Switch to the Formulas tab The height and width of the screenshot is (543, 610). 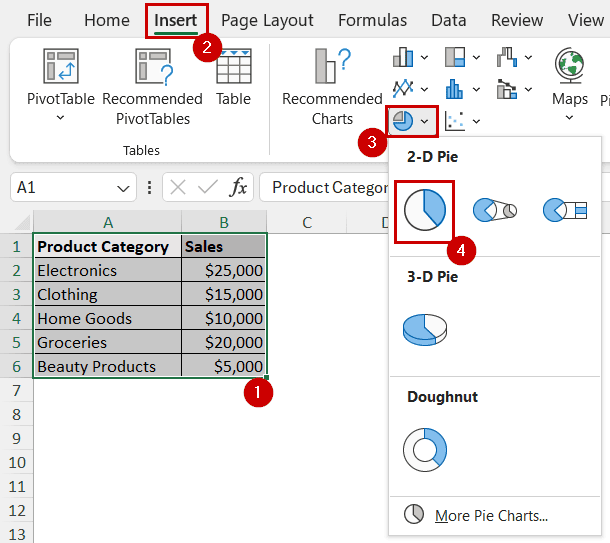point(372,20)
